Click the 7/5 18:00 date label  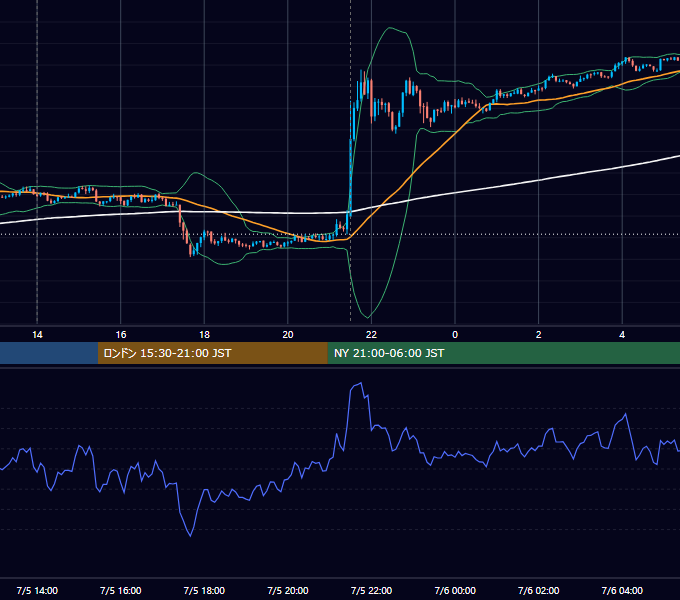point(204,590)
